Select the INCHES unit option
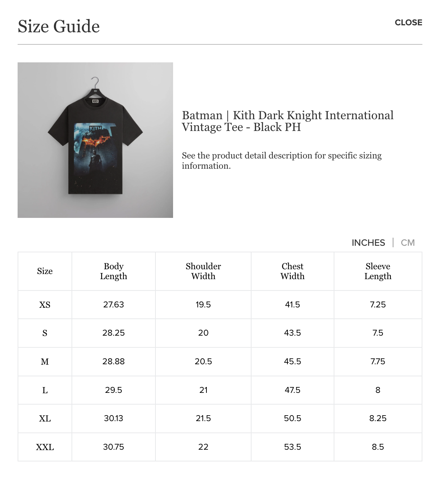 pyautogui.click(x=368, y=243)
